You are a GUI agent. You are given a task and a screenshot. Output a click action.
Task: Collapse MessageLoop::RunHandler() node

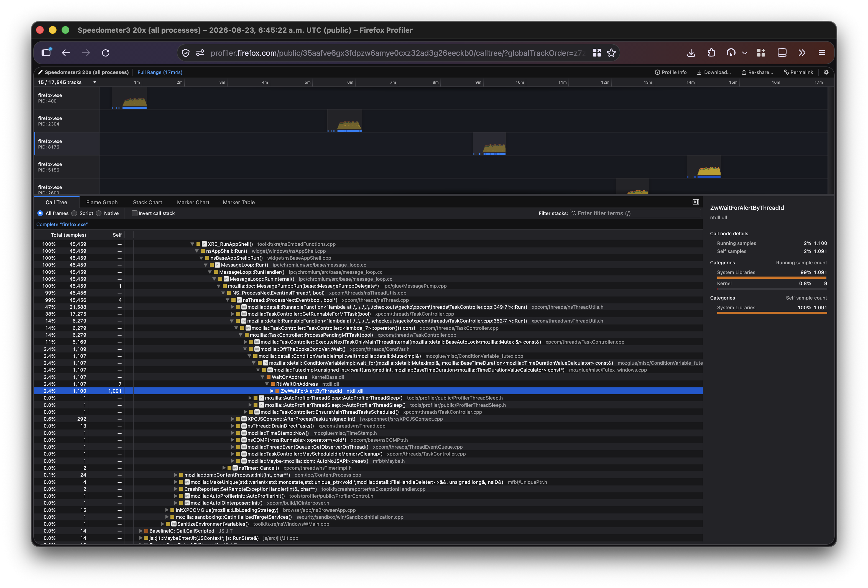tap(210, 272)
